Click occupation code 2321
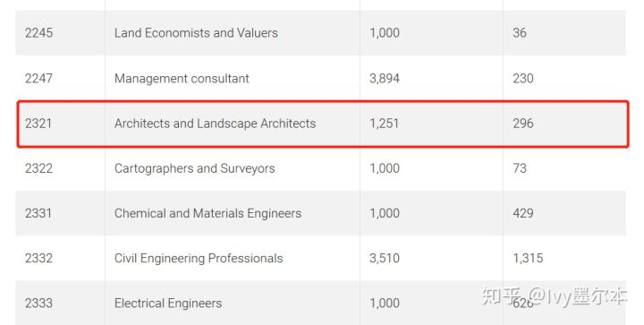The image size is (644, 325). (38, 124)
